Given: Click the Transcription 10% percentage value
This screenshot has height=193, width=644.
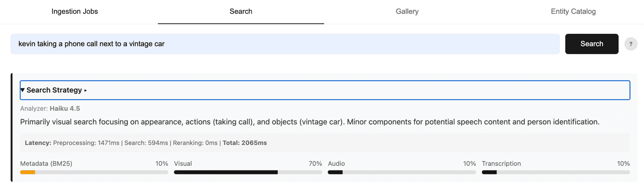Looking at the screenshot, I should click(623, 164).
